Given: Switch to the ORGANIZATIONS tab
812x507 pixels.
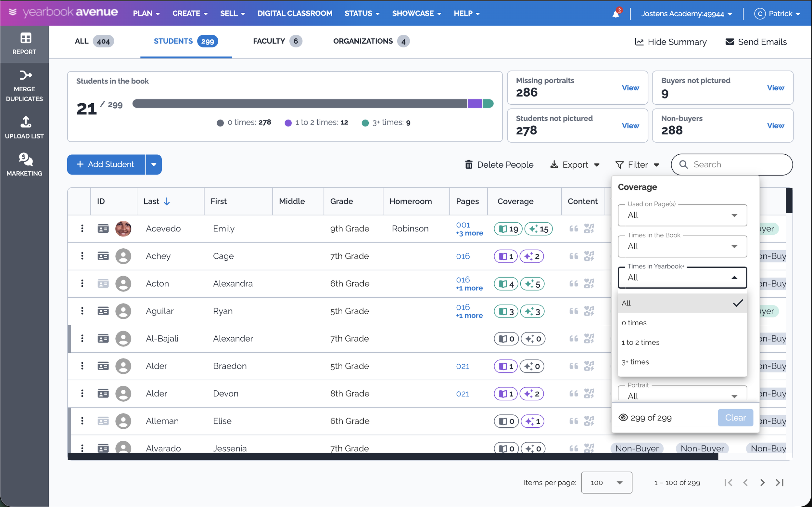Looking at the screenshot, I should click(371, 41).
